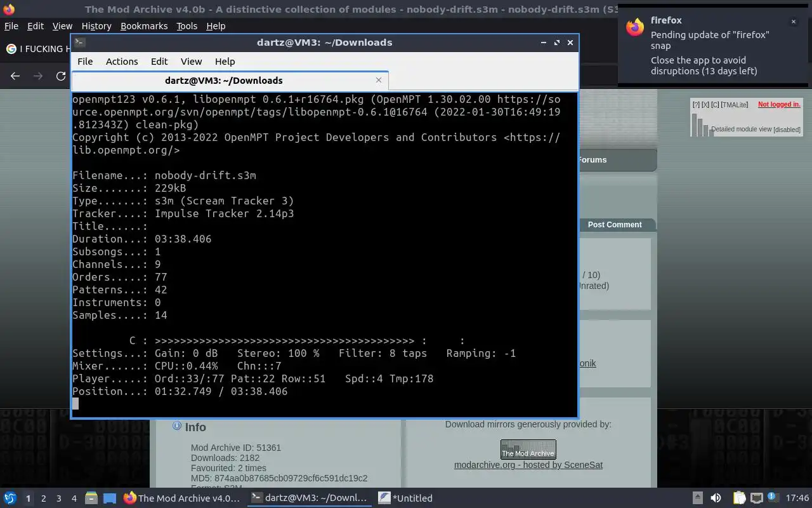Click the removable media eject tray icon
Screen dimensions: 812x508
tap(697, 498)
